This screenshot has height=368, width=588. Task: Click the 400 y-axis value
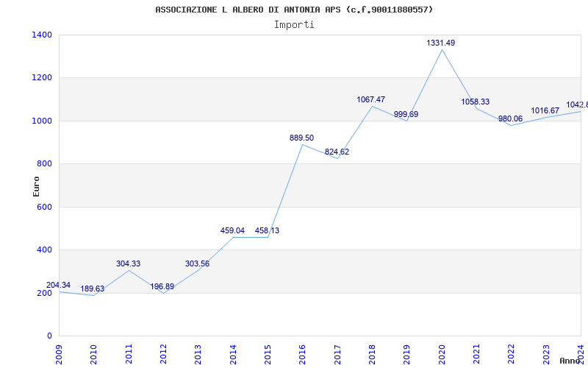(x=44, y=250)
